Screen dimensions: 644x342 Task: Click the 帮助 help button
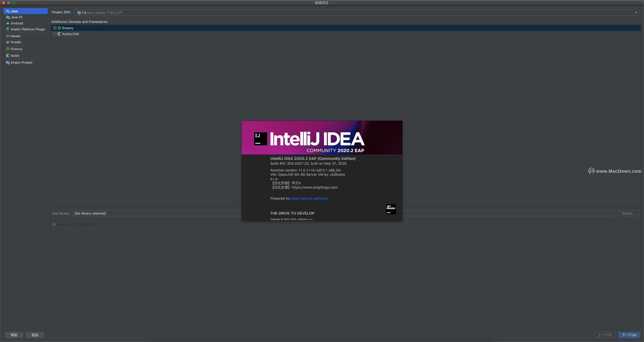pyautogui.click(x=14, y=335)
